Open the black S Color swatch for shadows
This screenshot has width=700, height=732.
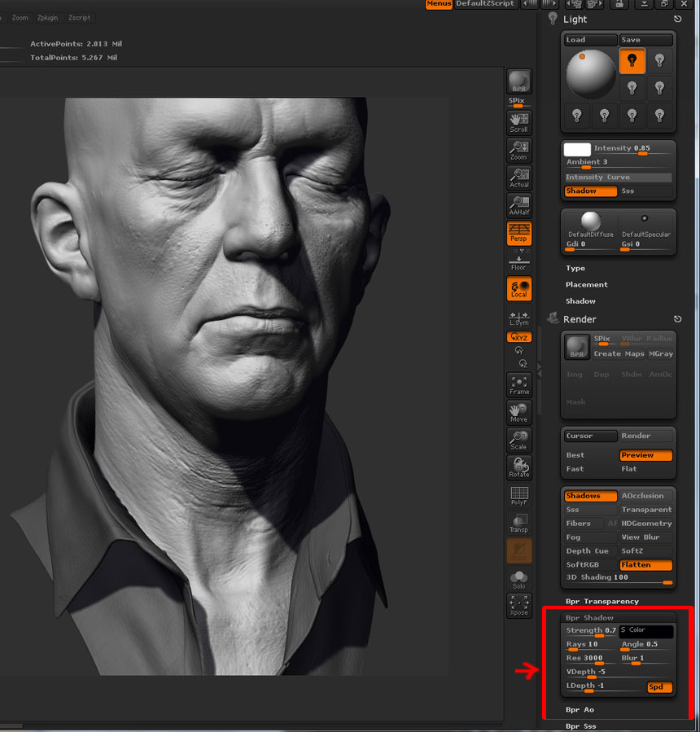645,631
